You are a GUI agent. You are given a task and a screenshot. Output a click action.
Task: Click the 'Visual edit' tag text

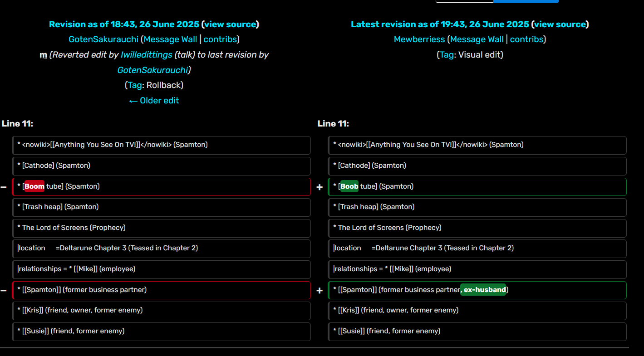click(479, 55)
